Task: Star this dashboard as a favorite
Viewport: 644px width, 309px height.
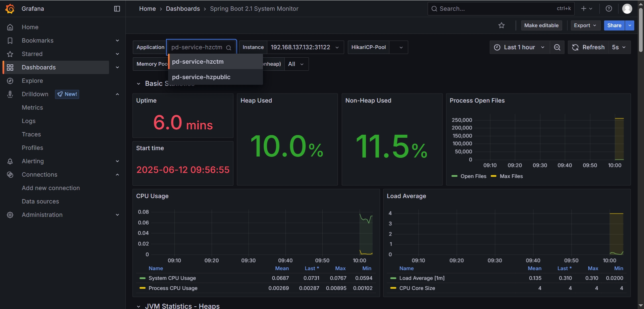Action: click(x=501, y=25)
